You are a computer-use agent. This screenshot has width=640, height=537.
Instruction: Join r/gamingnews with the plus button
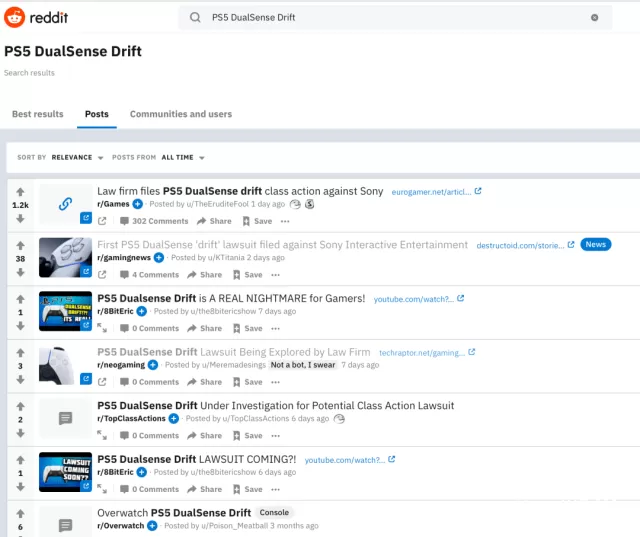[159, 257]
